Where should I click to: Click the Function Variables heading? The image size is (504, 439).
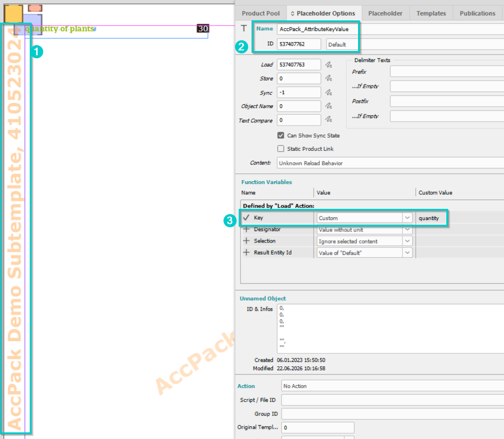[x=267, y=182]
